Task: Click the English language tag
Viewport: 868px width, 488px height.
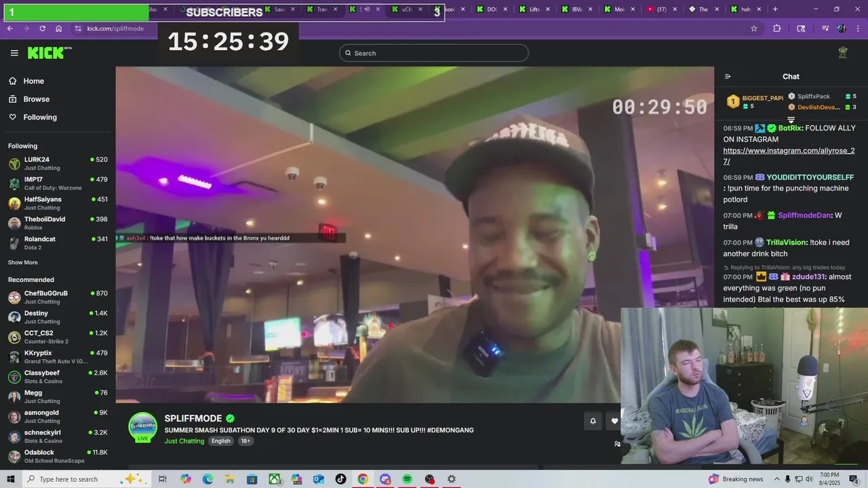Action: pyautogui.click(x=220, y=441)
